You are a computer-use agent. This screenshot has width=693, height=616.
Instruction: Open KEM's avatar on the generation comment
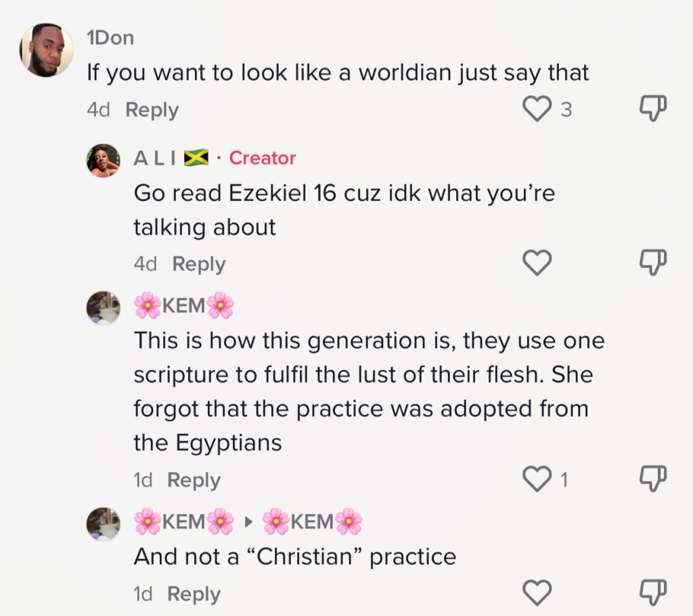click(x=104, y=308)
